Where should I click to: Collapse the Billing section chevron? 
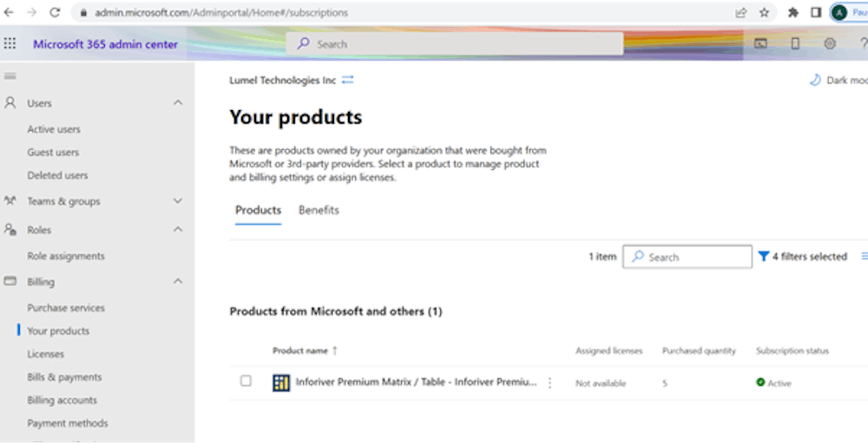pos(178,281)
